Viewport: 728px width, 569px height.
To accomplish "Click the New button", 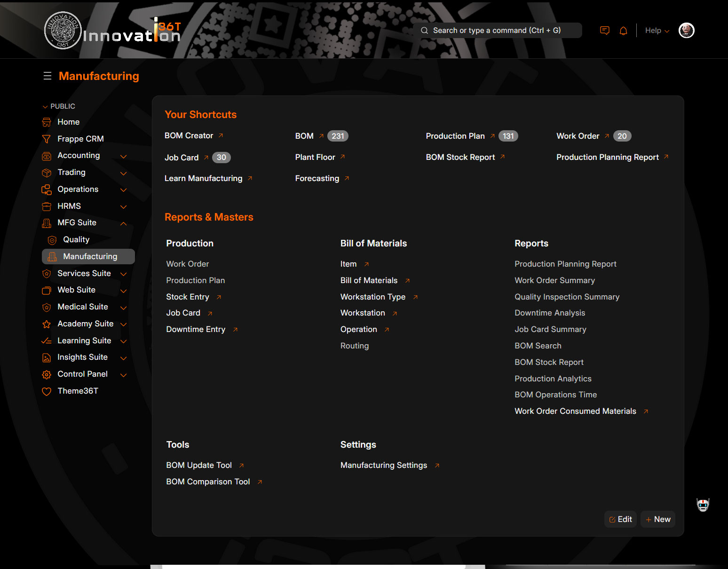I will coord(657,519).
